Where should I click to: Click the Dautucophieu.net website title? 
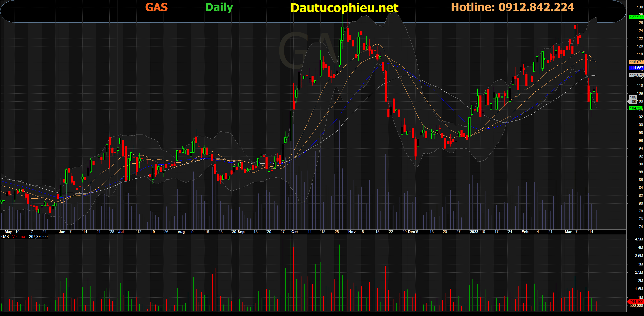click(344, 8)
